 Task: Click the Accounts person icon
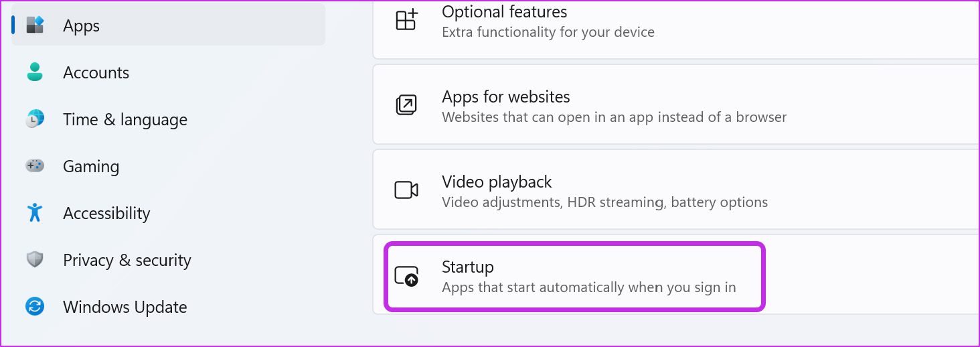[x=35, y=72]
